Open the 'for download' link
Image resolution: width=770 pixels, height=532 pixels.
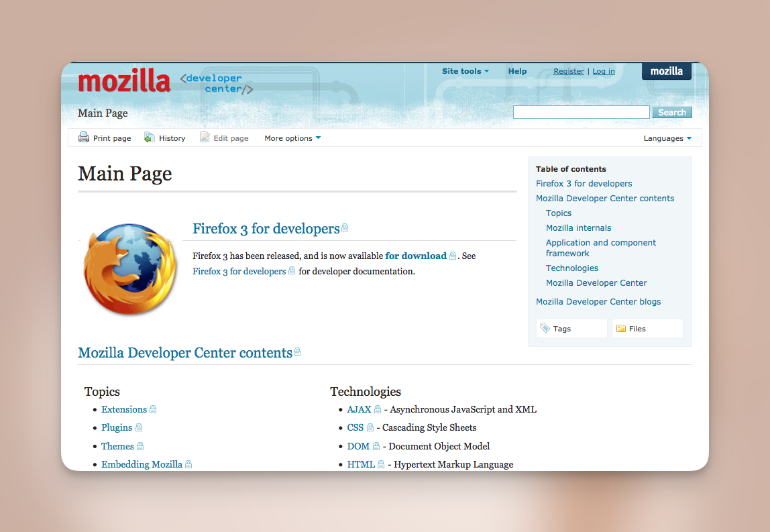416,256
